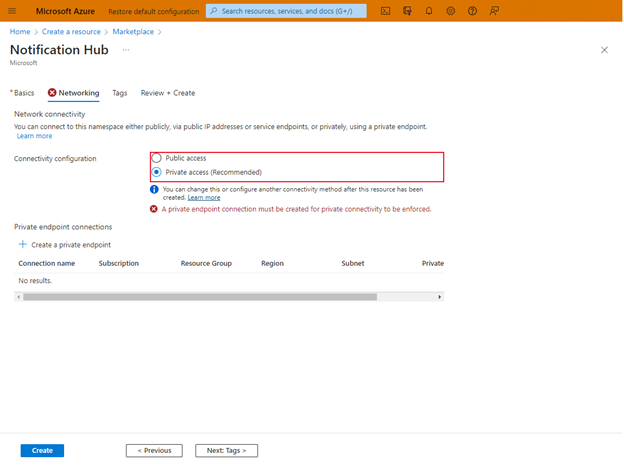This screenshot has height=470, width=624.
Task: Click the Next: Tags button
Action: pos(226,450)
